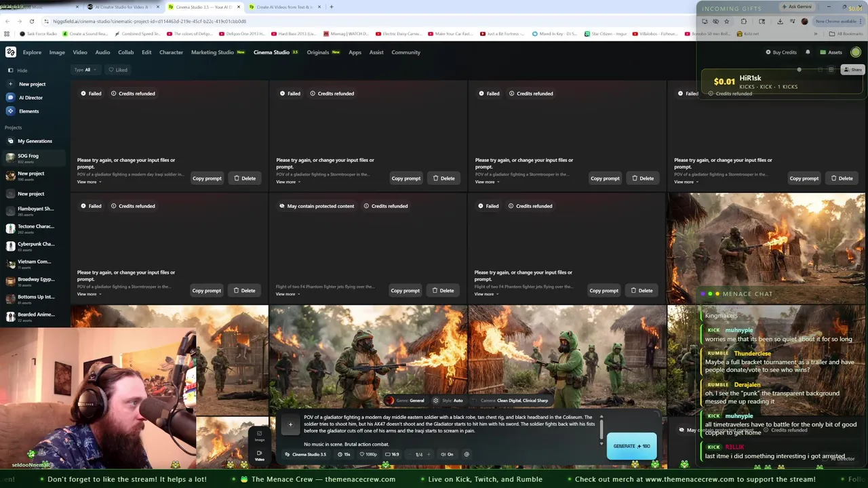Open the Audio menu item
Screen dimensions: 868x488
coord(102,52)
